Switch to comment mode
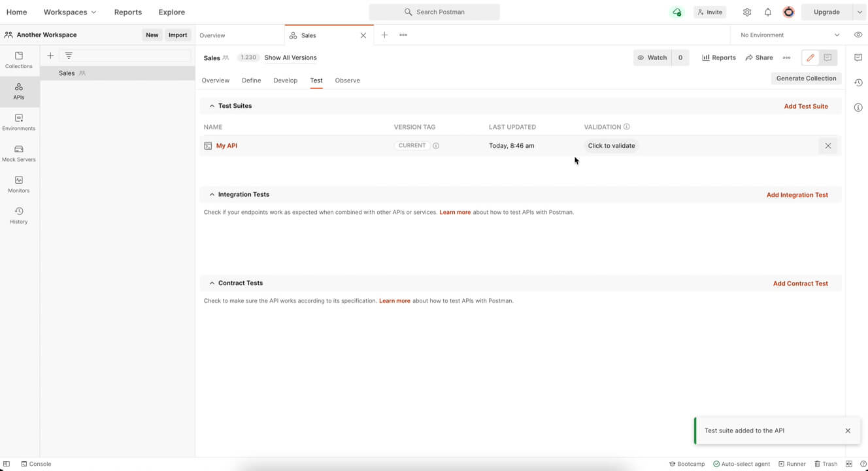 point(827,58)
